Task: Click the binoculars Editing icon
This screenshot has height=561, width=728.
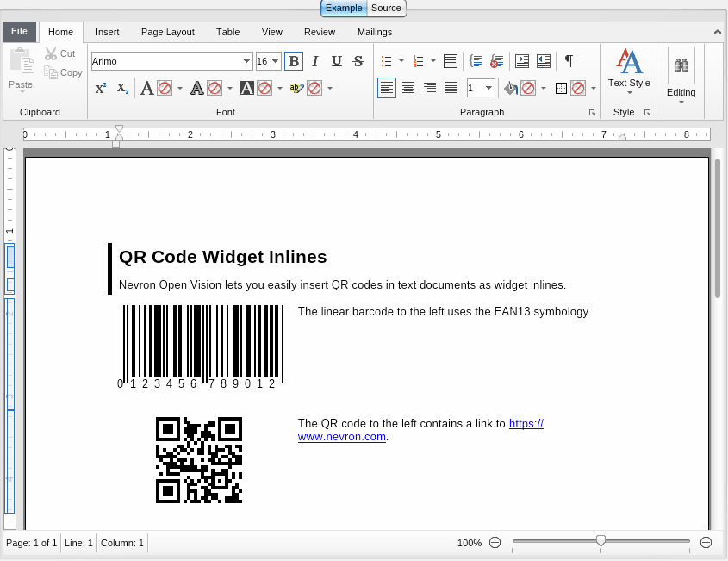Action: click(681, 65)
